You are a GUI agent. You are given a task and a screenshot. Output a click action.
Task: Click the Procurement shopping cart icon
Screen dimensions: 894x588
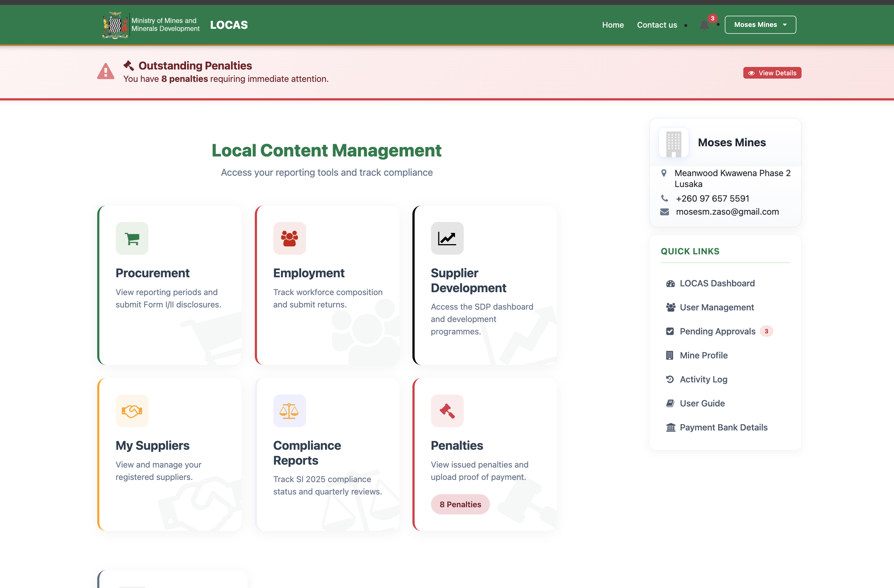point(132,238)
